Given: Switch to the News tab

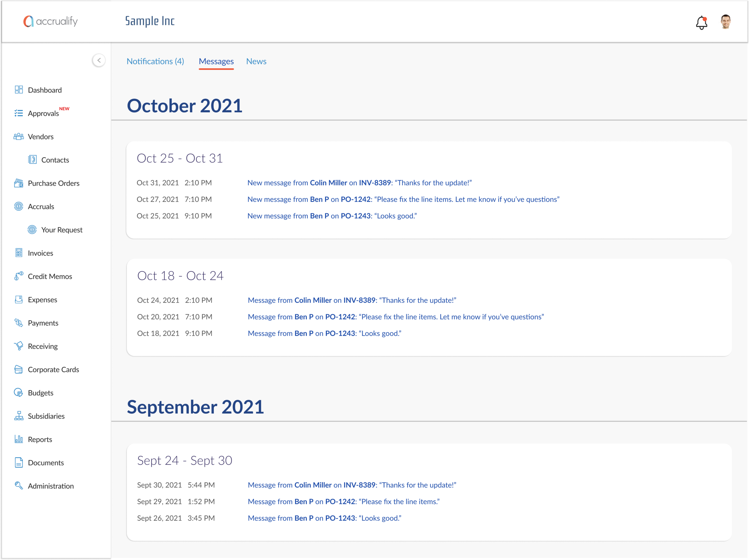Looking at the screenshot, I should tap(256, 61).
